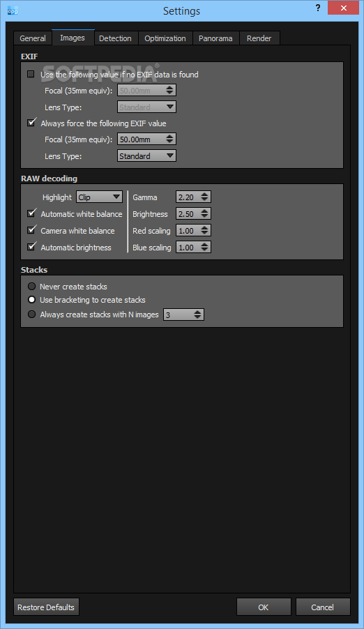
Task: Adjust N images count with stepper arrows
Action: click(197, 315)
